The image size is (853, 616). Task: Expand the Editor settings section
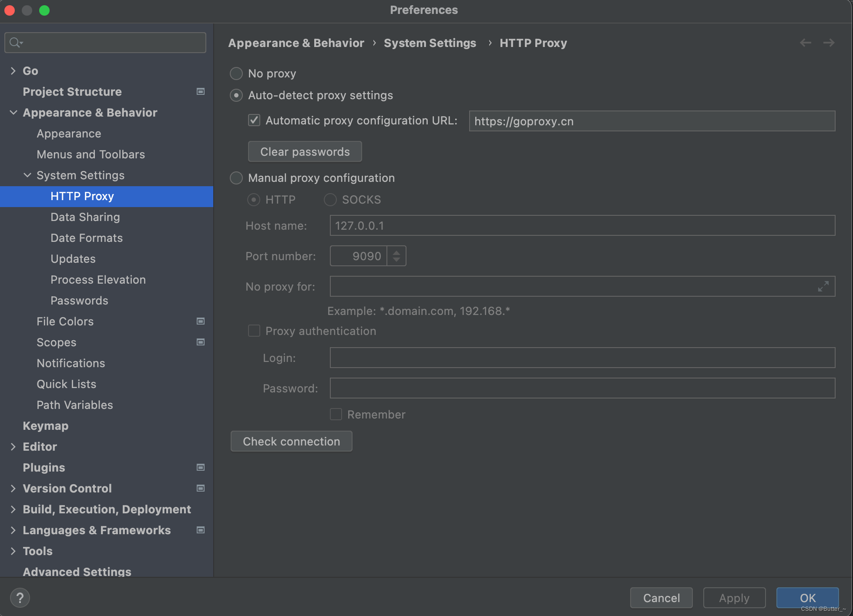tap(13, 446)
